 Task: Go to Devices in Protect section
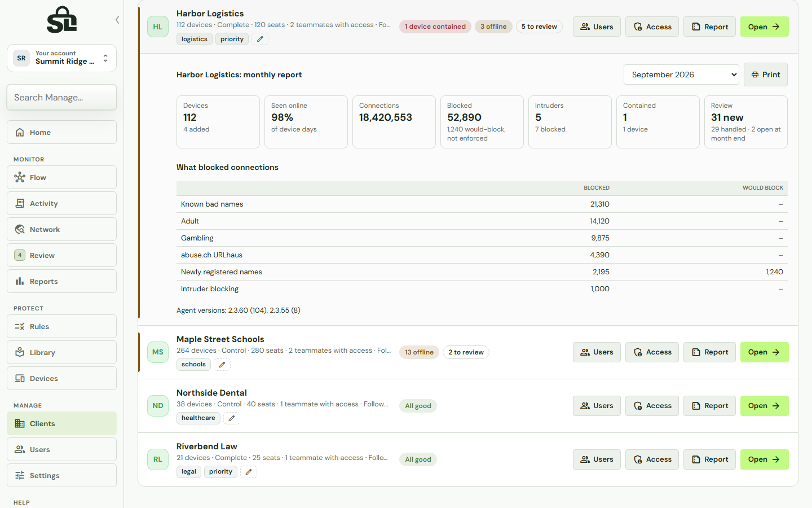tap(61, 378)
